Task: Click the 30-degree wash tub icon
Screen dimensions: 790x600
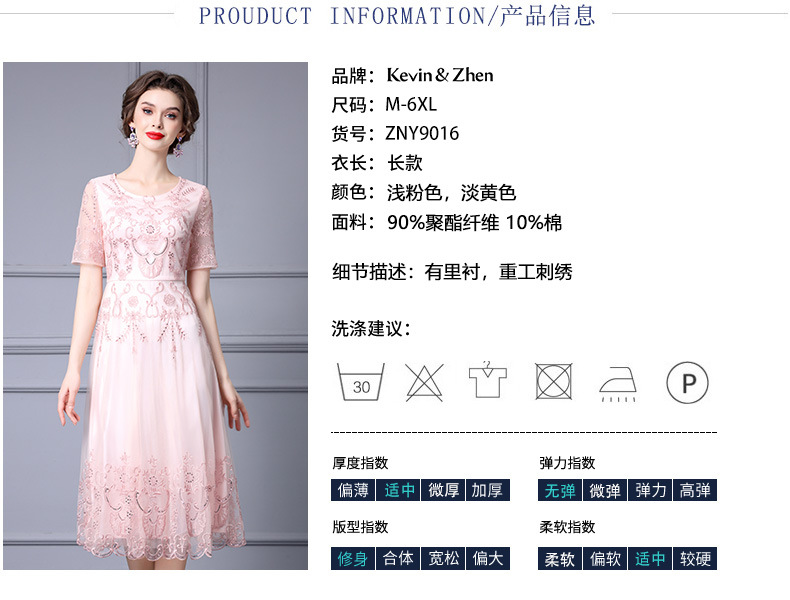Action: pos(360,382)
